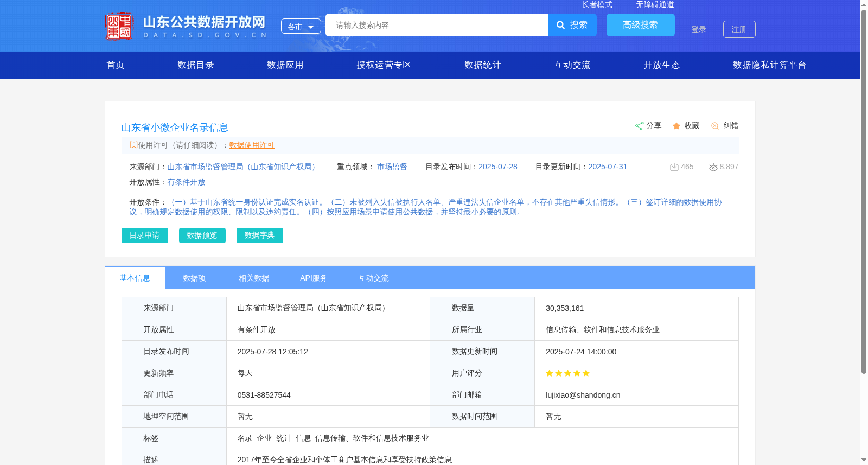The height and width of the screenshot is (465, 868).
Task: Click the scrollbar down arrow
Action: 864,460
